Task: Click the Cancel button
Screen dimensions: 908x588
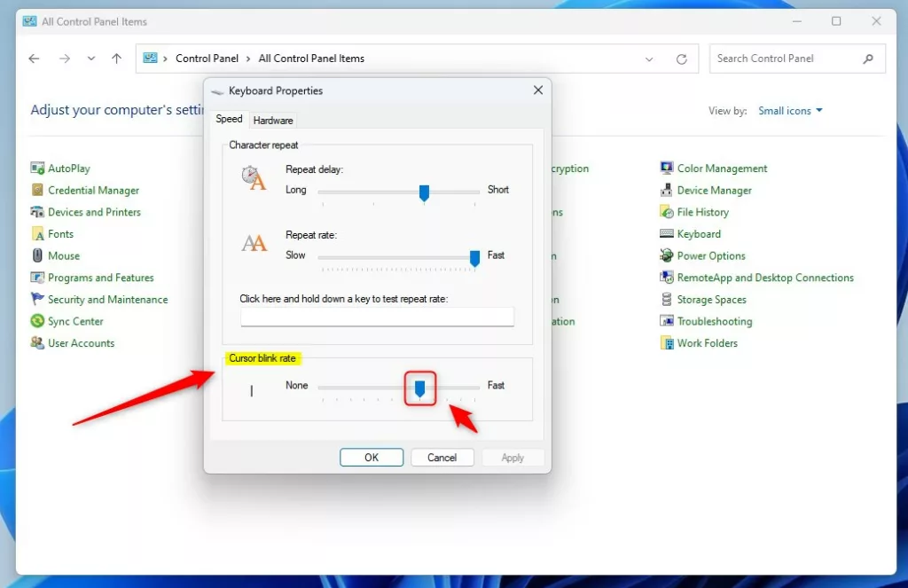Action: 442,457
